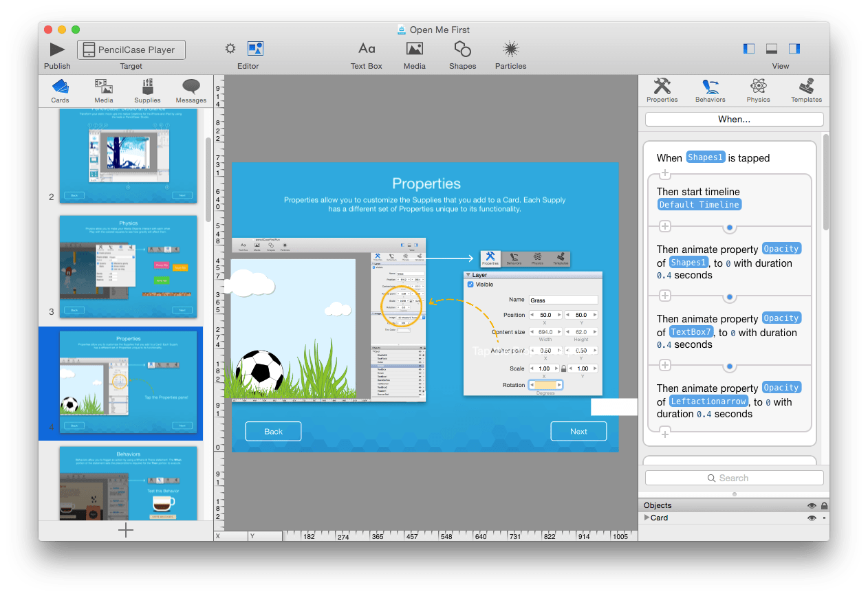Open the Messages tab
The image size is (868, 596).
[x=191, y=91]
